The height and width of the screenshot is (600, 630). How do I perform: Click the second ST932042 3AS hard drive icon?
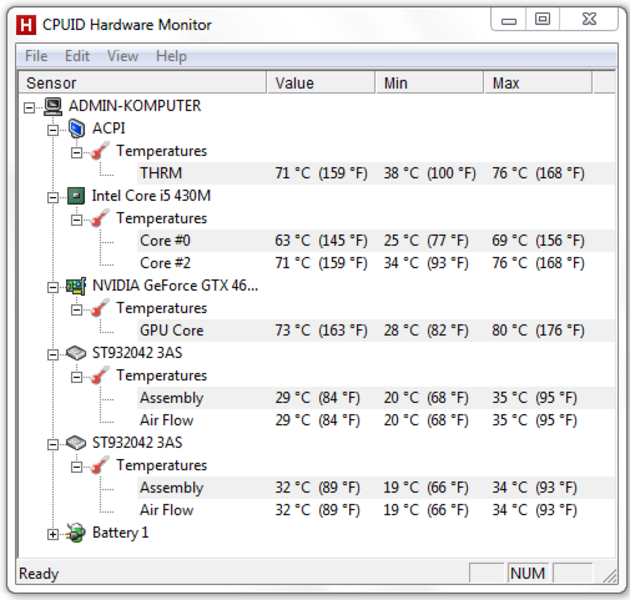[x=76, y=443]
